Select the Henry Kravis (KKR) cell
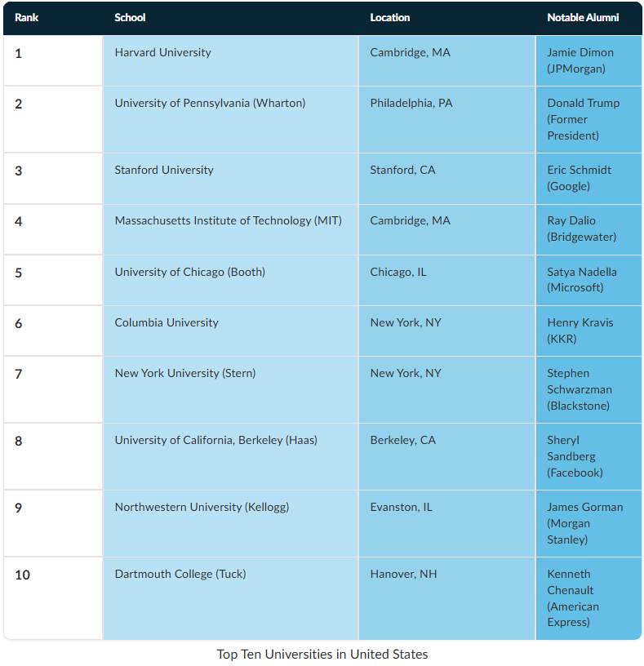This screenshot has width=644, height=666. pyautogui.click(x=588, y=331)
